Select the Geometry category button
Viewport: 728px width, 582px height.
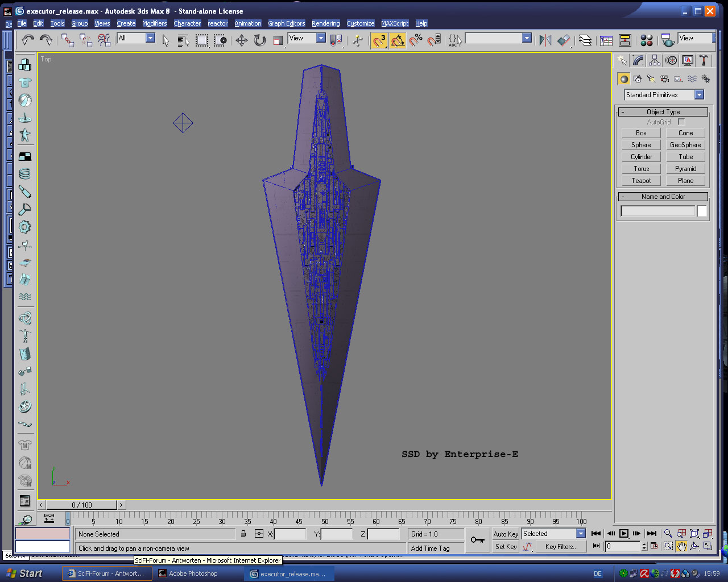[624, 79]
